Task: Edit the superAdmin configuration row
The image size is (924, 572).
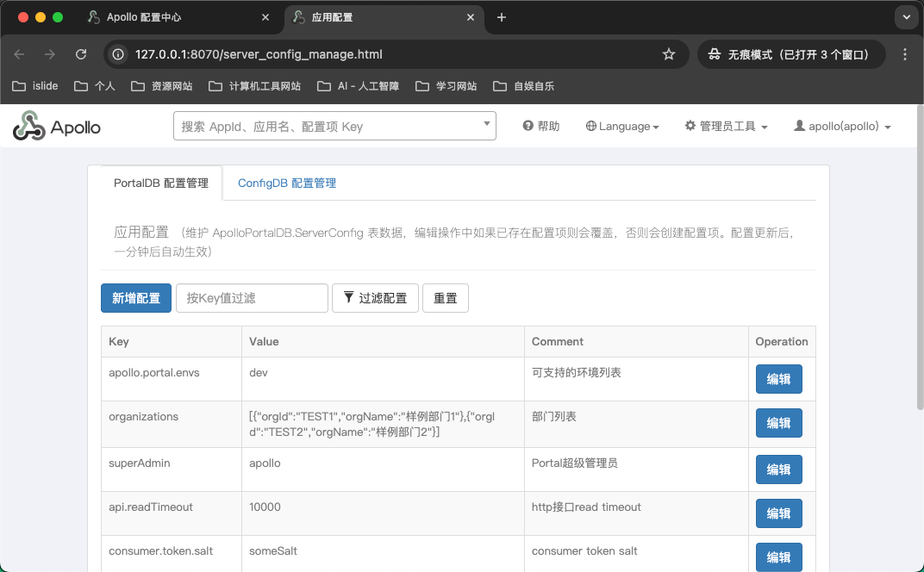Action: pyautogui.click(x=778, y=469)
